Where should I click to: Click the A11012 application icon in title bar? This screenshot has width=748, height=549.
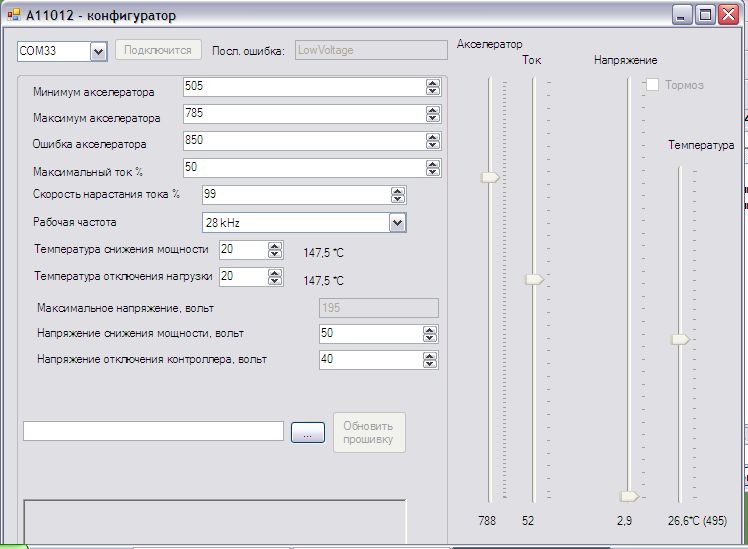coord(13,16)
